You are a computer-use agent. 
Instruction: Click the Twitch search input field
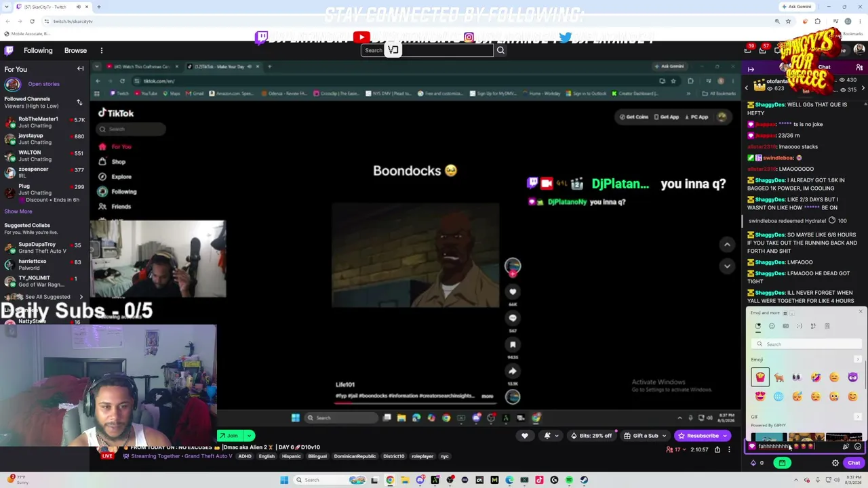click(x=427, y=50)
